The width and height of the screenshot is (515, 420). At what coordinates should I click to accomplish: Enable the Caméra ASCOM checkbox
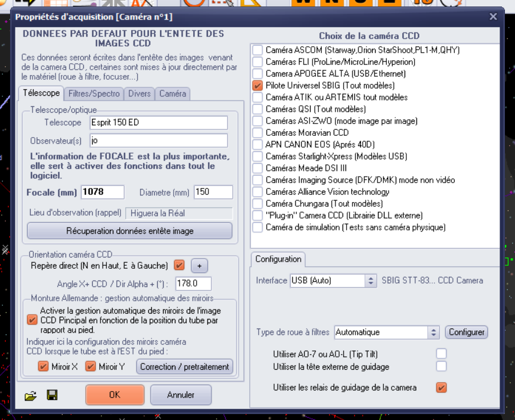click(257, 50)
